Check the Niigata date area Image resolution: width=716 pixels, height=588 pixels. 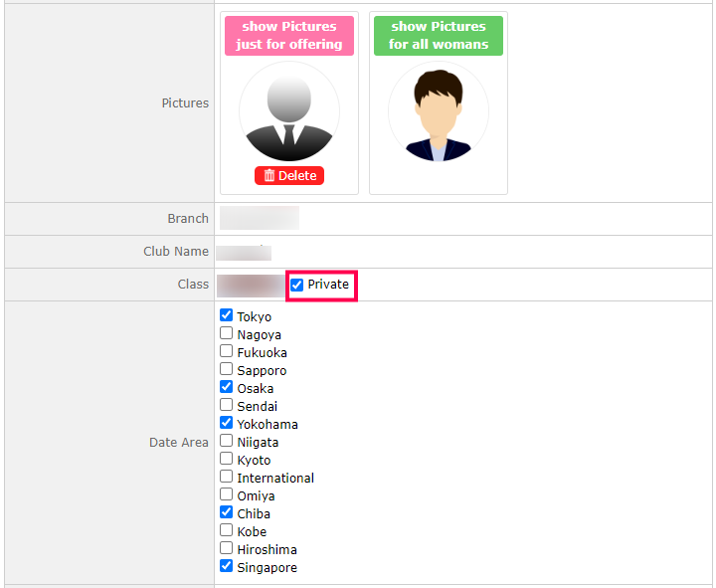(x=227, y=441)
